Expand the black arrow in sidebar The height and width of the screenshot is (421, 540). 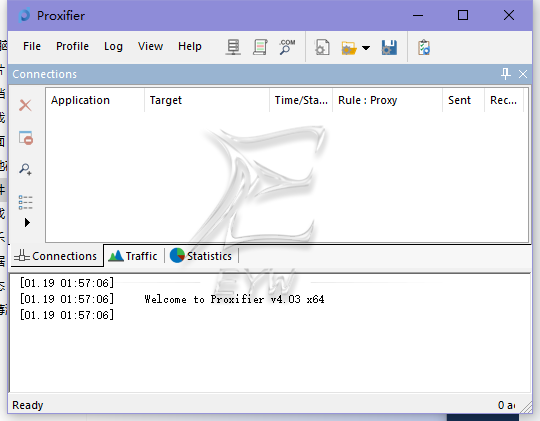(x=27, y=223)
